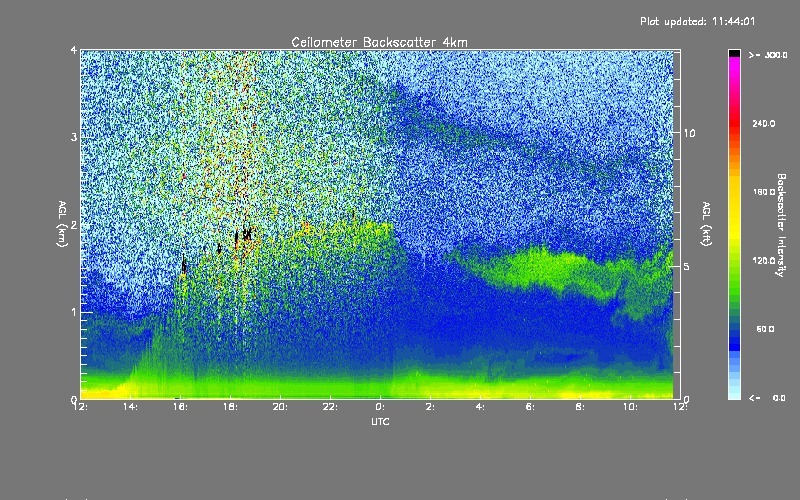Click the 'Plot updated: 11:44:01' timestamp

point(697,21)
